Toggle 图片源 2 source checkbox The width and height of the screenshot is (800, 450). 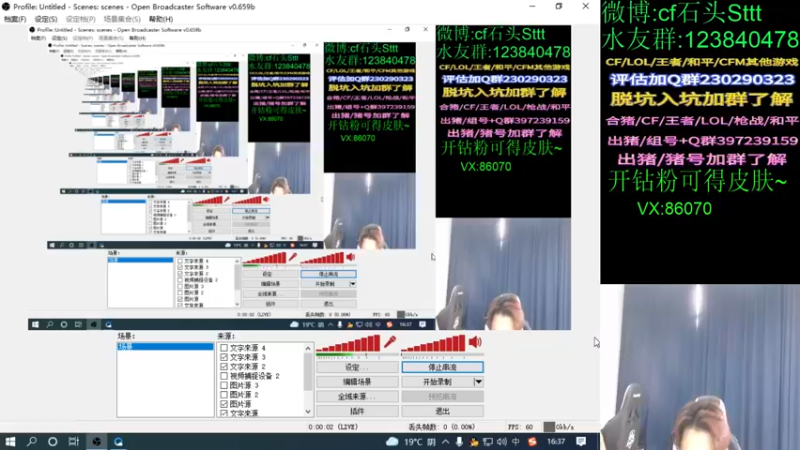click(224, 394)
